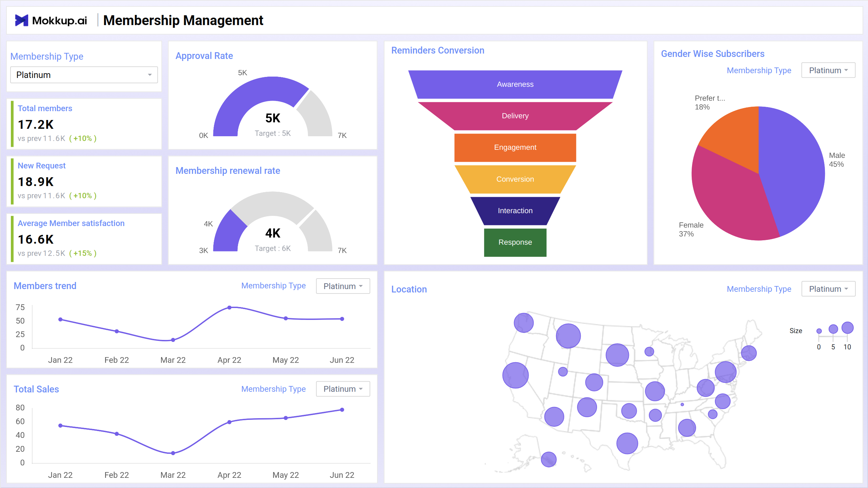Click the size 0 legend bubble
The width and height of the screenshot is (868, 488).
(819, 331)
